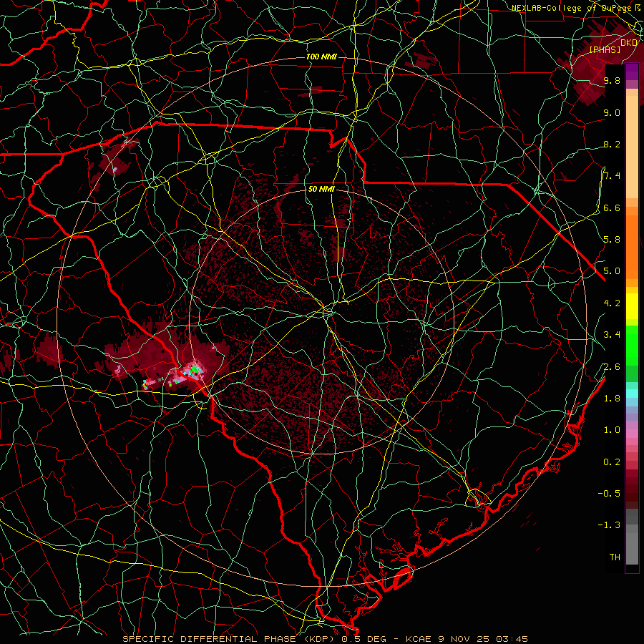Image resolution: width=644 pixels, height=644 pixels.
Task: Click the 1.8 legend value
Action: point(612,399)
